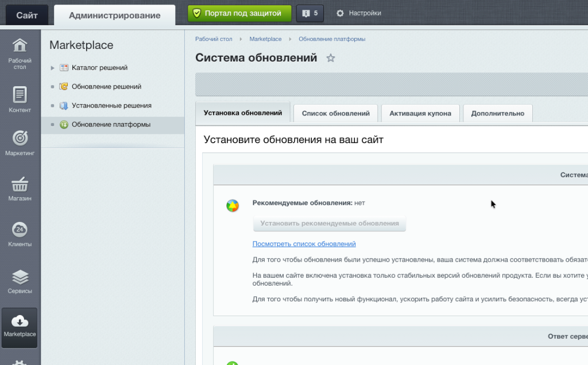
Task: Click the Marketplace panel title
Action: [82, 45]
